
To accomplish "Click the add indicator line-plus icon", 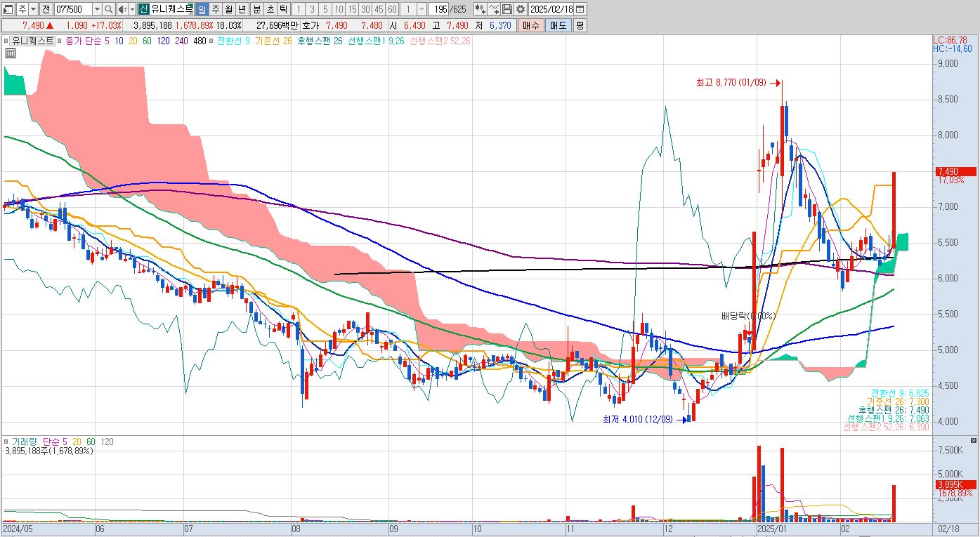I will [492, 9].
